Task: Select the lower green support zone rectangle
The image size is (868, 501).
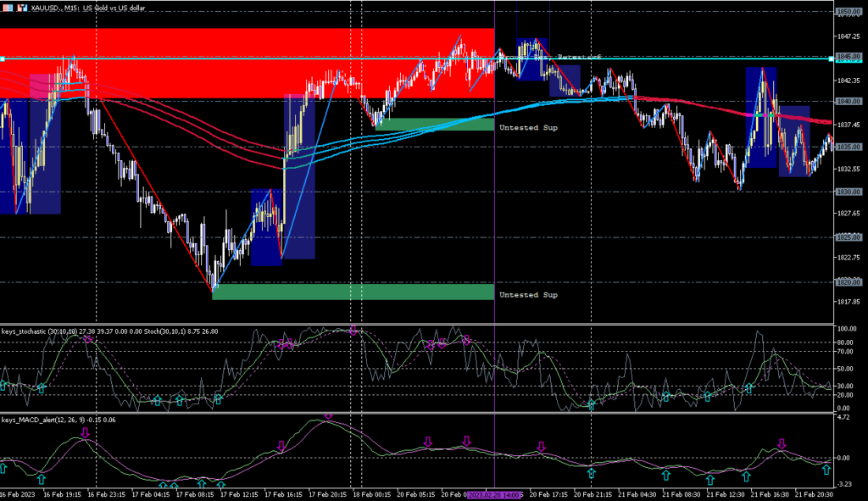Action: [353, 292]
